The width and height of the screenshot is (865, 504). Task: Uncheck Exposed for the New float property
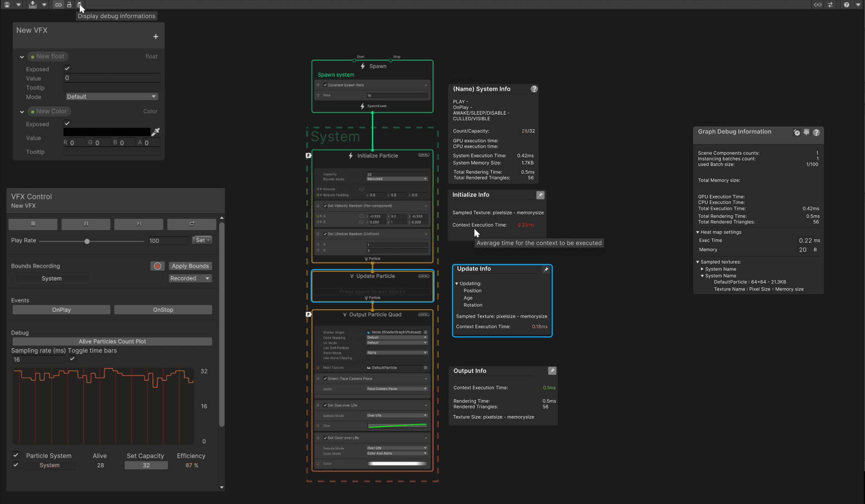coord(67,68)
